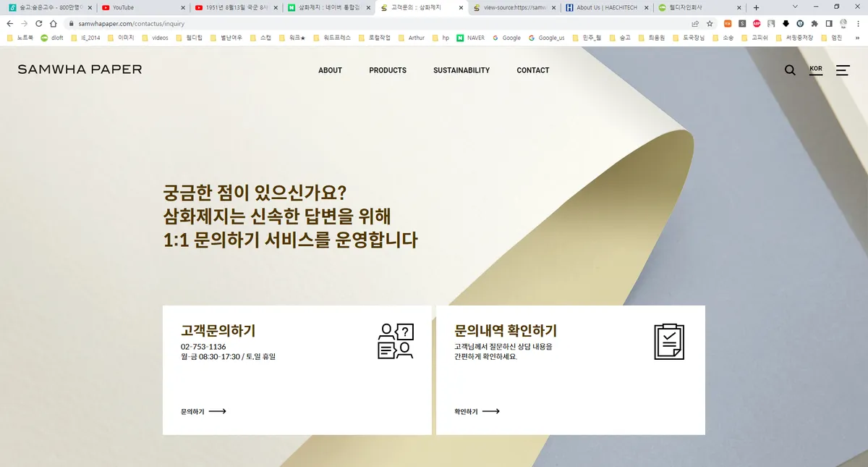Open the extensions puzzle icon
Viewport: 868px width, 467px height.
[814, 23]
